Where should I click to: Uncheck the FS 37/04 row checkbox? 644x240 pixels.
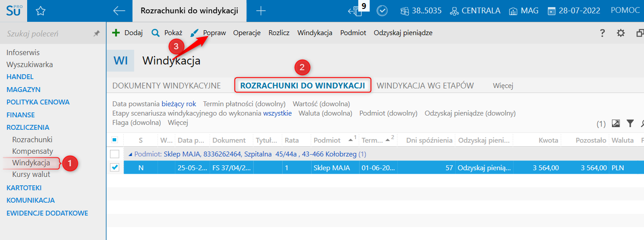click(x=114, y=168)
